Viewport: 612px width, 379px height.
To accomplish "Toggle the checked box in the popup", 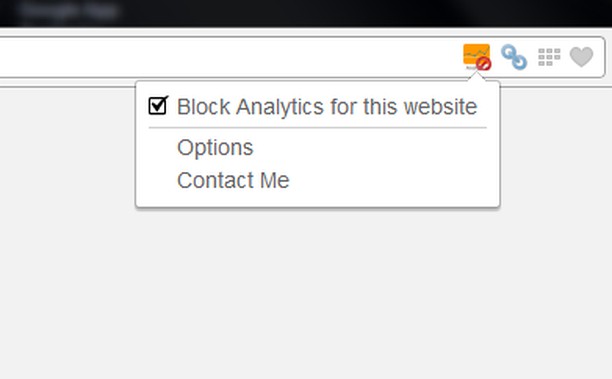I will pyautogui.click(x=158, y=105).
